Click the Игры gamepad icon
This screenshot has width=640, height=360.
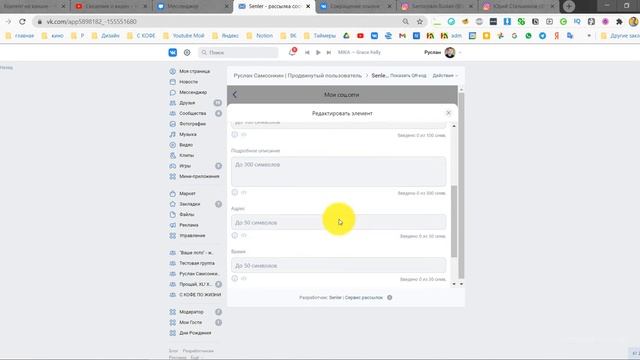[172, 166]
